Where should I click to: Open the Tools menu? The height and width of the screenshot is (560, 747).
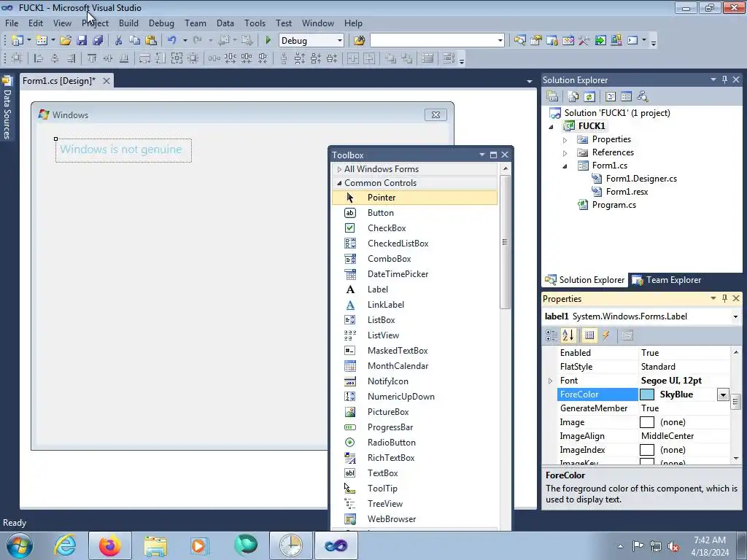[x=255, y=23]
